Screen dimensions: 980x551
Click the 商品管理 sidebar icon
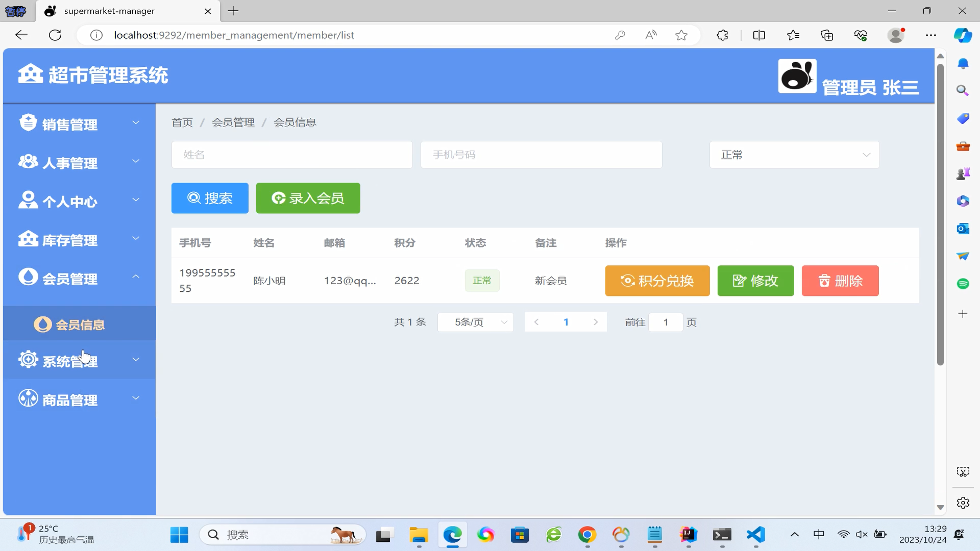[x=28, y=398]
